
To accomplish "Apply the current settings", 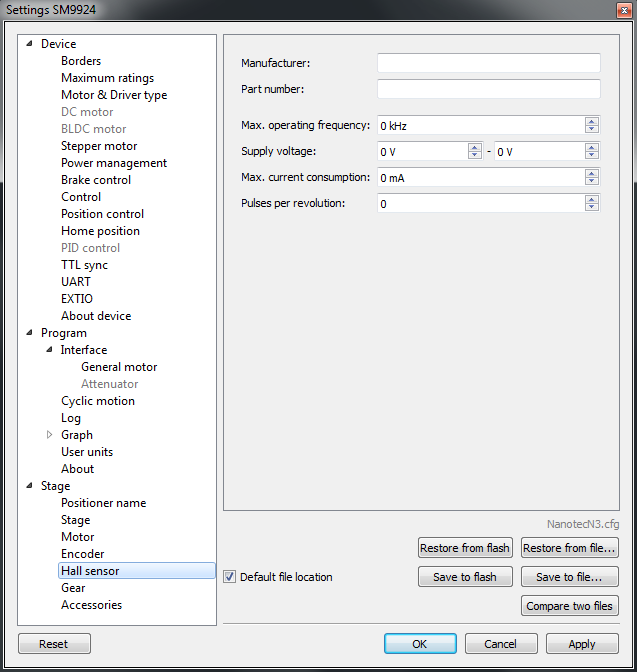I will (581, 644).
